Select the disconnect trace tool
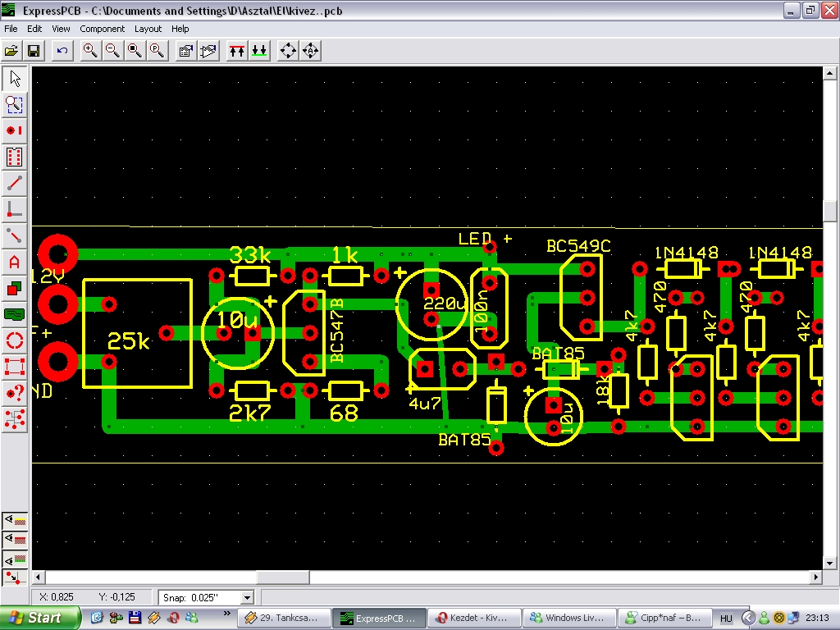Viewport: 840px width, 630px height. [x=15, y=235]
